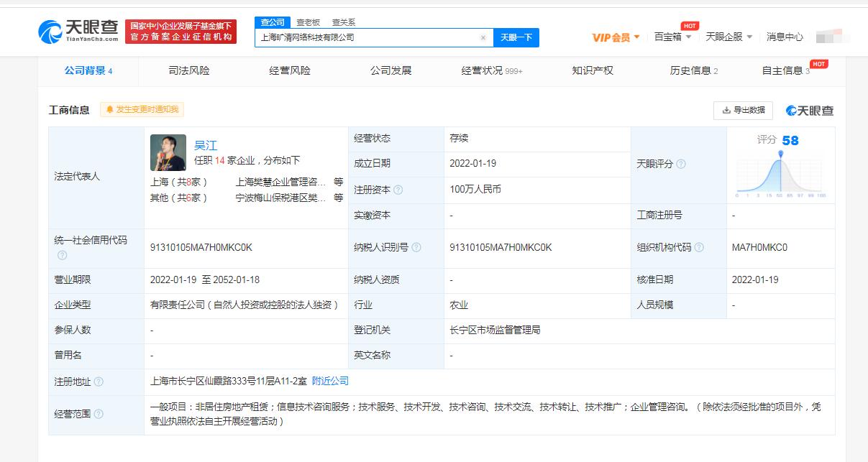
Task: Switch to the 历史信息 tab
Action: [694, 70]
